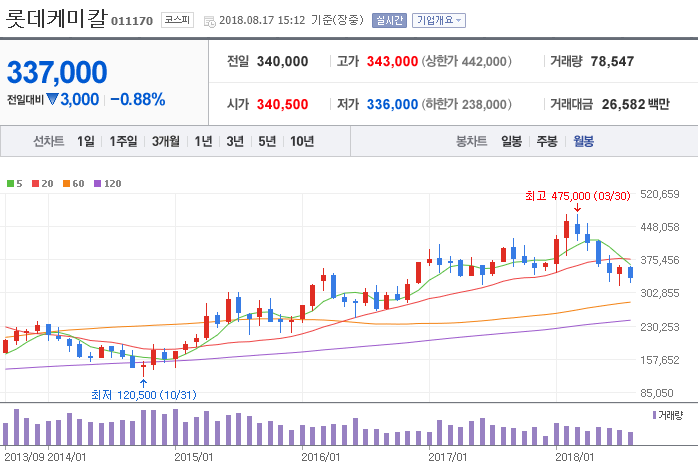Viewport: 698px width, 468px height.
Task: Click the 2013/09 date axis label
Action: point(24,457)
